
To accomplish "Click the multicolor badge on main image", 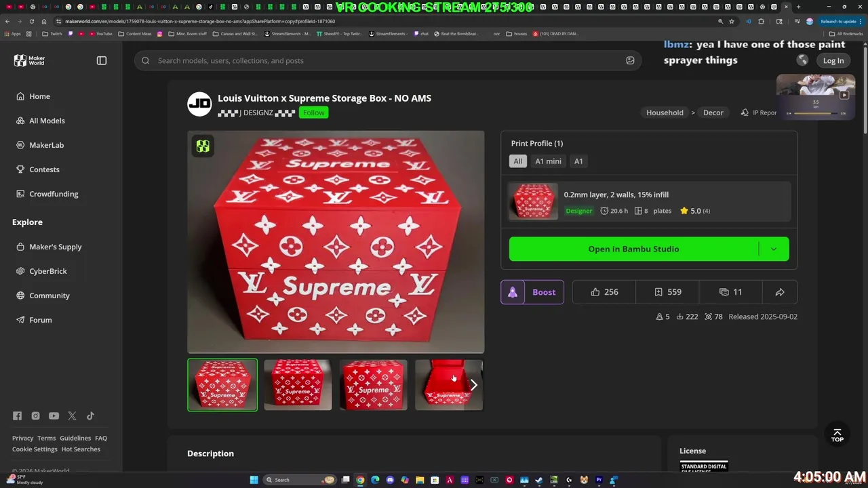I will (x=203, y=146).
